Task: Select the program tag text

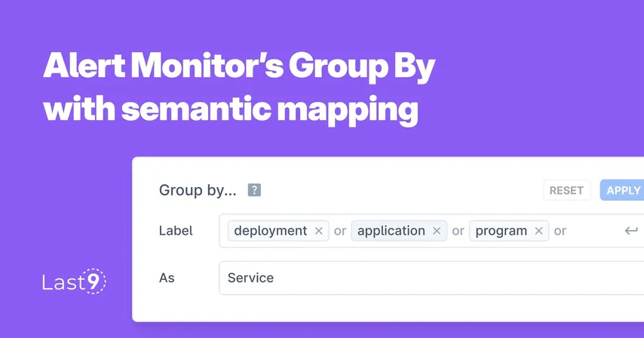Action: coord(501,231)
